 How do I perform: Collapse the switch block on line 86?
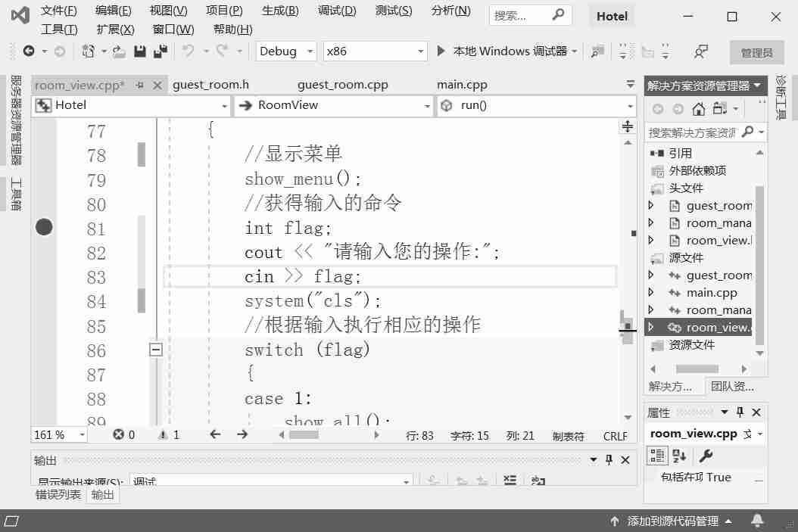pyautogui.click(x=156, y=350)
